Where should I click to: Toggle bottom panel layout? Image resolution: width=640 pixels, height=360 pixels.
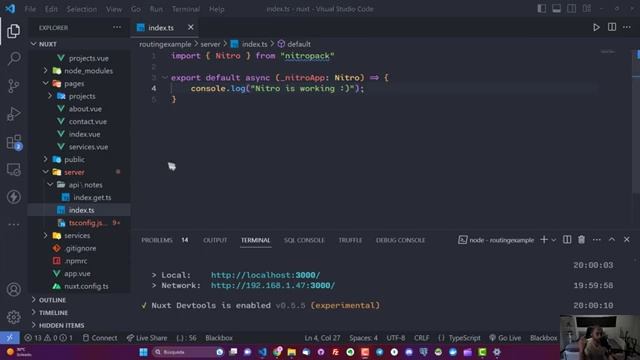[x=556, y=9]
